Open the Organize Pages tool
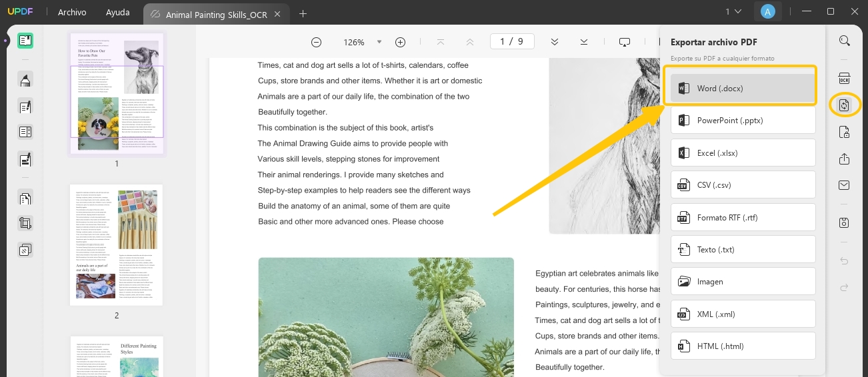The width and height of the screenshot is (868, 377). (x=25, y=198)
